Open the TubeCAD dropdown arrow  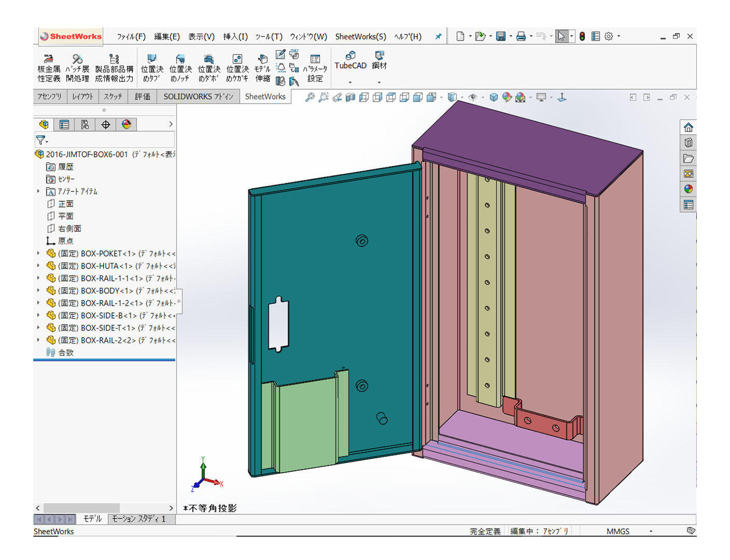pyautogui.click(x=350, y=82)
